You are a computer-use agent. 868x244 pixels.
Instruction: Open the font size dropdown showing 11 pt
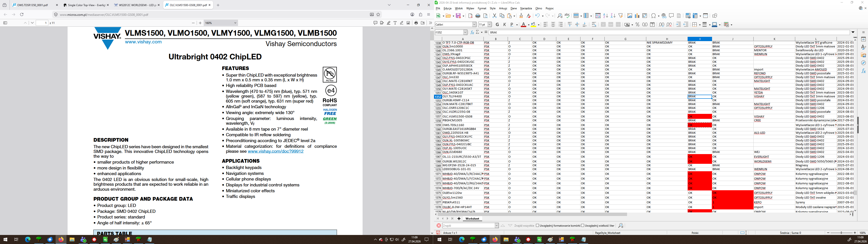[490, 25]
